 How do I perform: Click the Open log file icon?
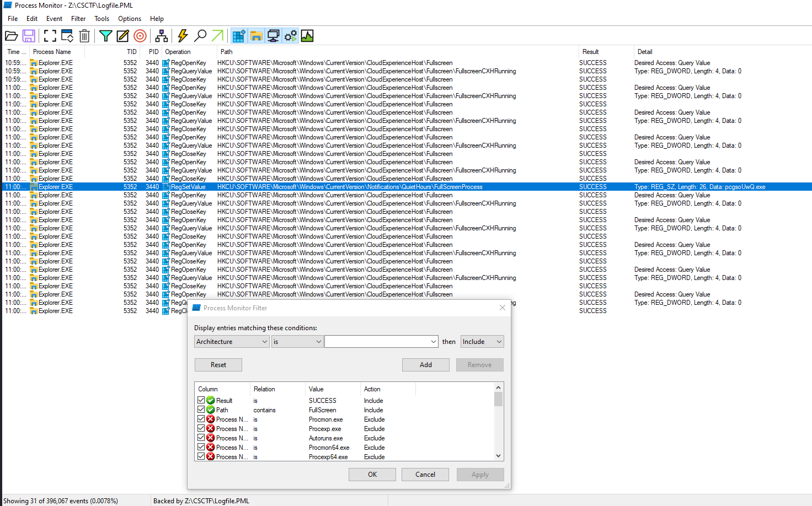point(11,36)
